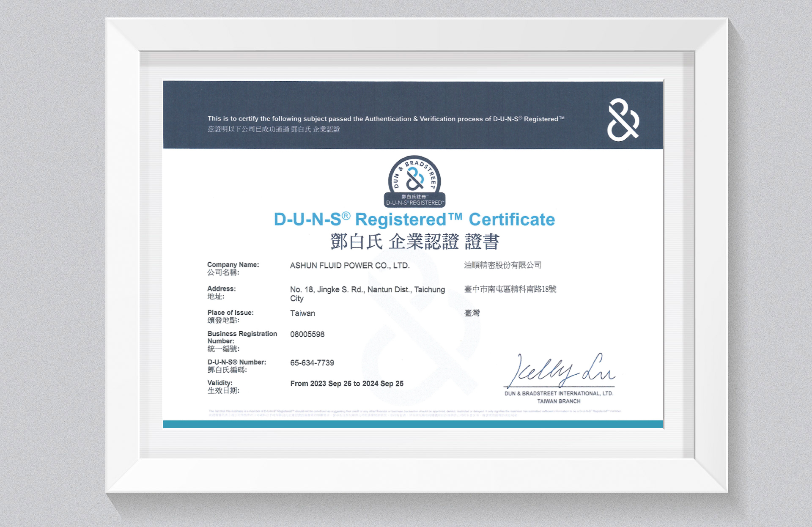The height and width of the screenshot is (527, 812).
Task: Click the validity From 2023 Sep 26 to 2024 Sep 25
Action: [x=347, y=384]
